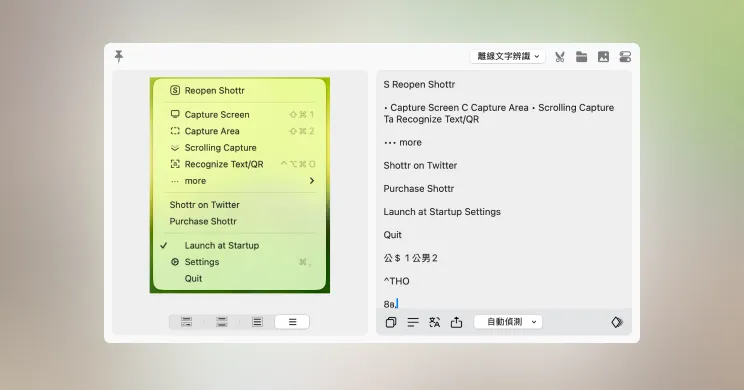Click "Quit" in the captured menu image
The height and width of the screenshot is (390, 744).
coord(193,279)
